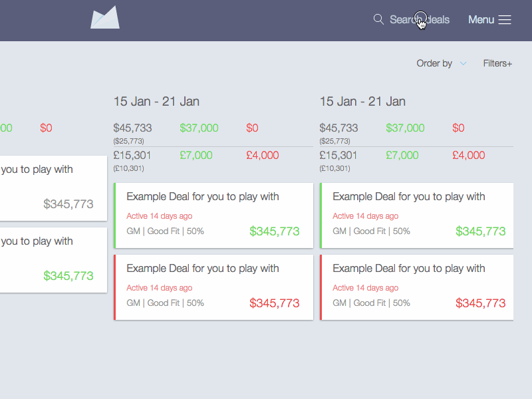Open the Order by dropdown label
This screenshot has width=532, height=399.
tap(434, 63)
